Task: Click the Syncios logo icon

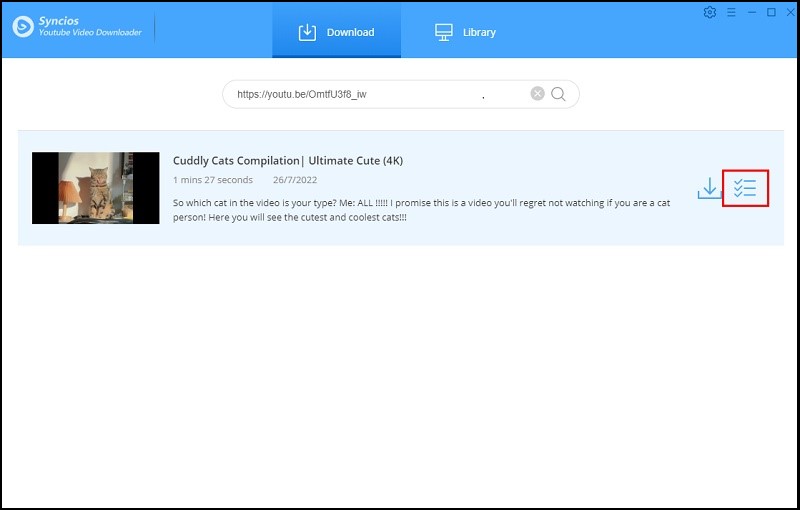Action: [x=23, y=27]
